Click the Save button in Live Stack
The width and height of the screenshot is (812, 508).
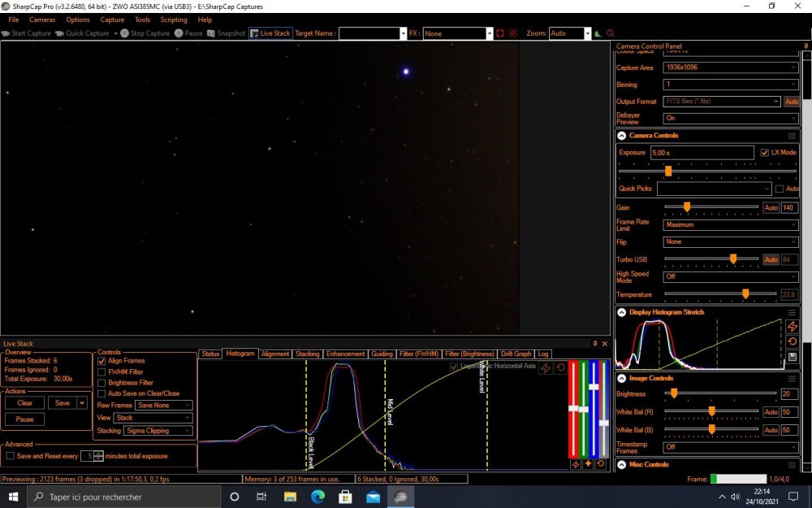(x=63, y=403)
